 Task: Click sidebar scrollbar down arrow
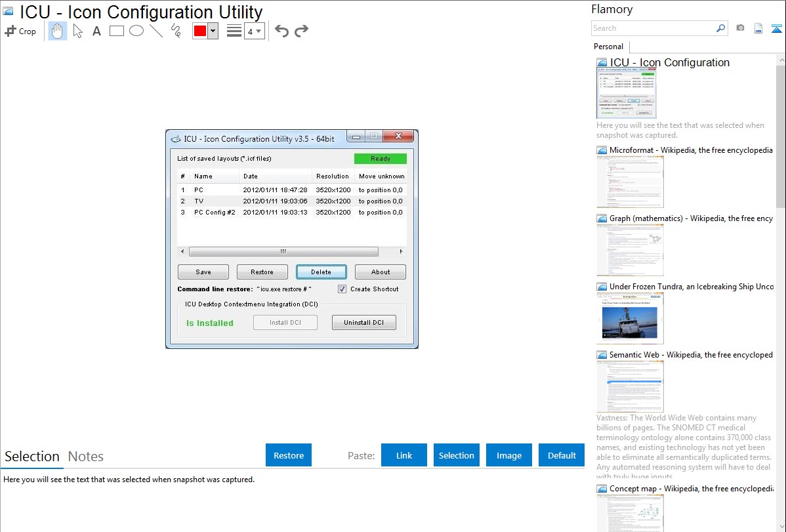[781, 527]
